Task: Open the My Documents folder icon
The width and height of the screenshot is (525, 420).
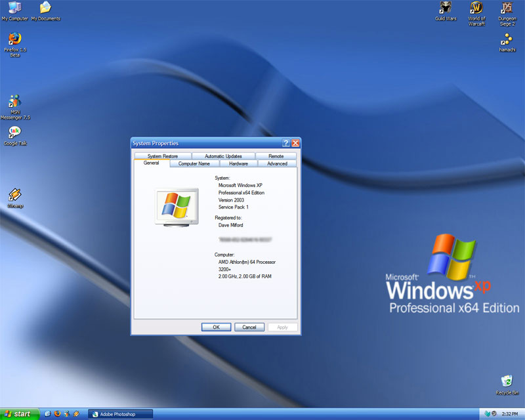Action: [x=45, y=9]
